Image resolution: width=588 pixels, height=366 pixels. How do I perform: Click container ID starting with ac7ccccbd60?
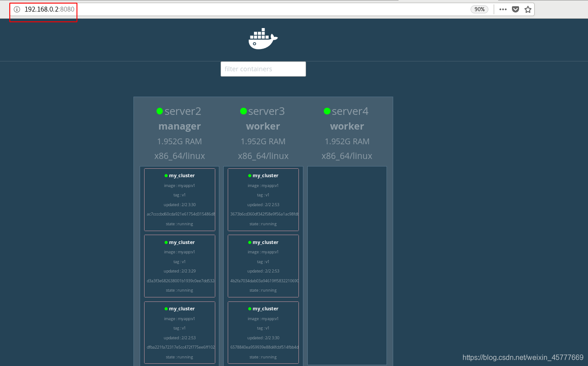coord(181,214)
